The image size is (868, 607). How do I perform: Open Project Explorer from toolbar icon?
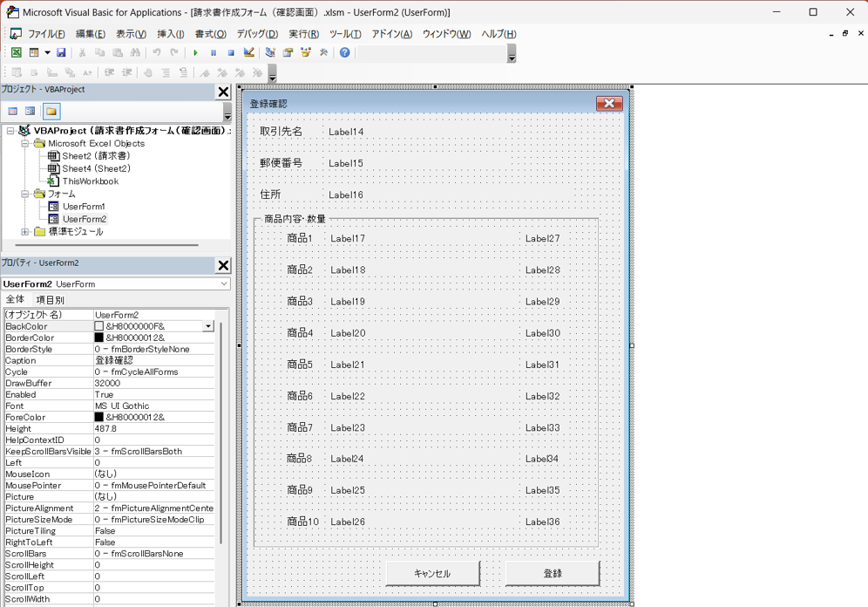(x=270, y=52)
